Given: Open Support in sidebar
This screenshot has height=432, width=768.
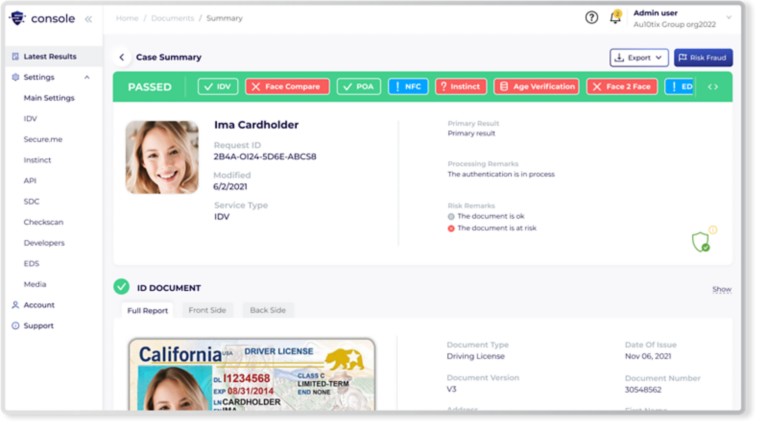Looking at the screenshot, I should pyautogui.click(x=39, y=325).
